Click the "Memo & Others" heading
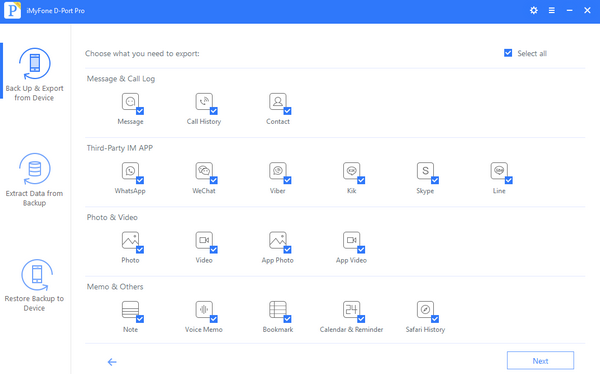The height and width of the screenshot is (374, 600). (115, 286)
